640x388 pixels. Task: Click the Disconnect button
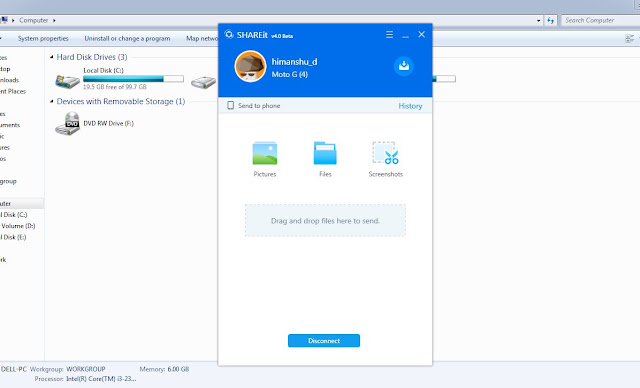(x=324, y=341)
